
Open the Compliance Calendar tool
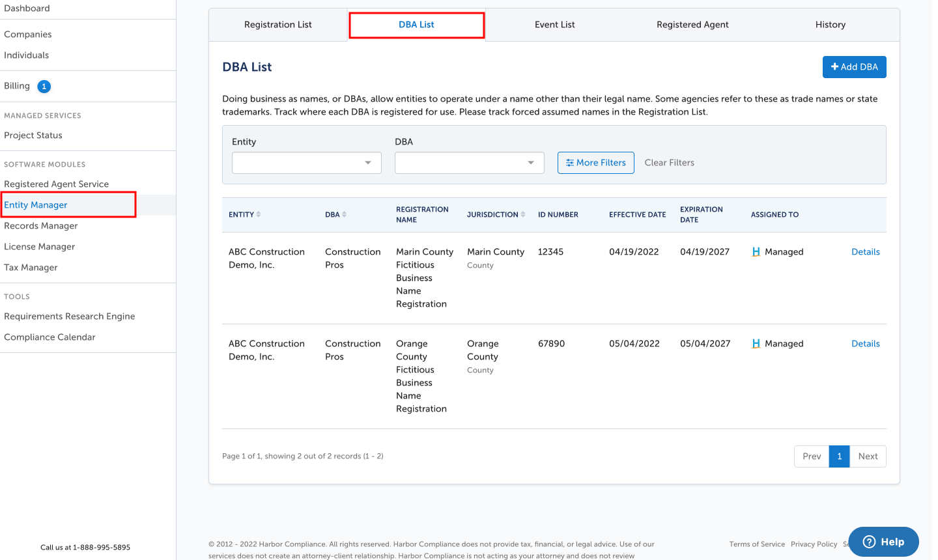(x=50, y=337)
